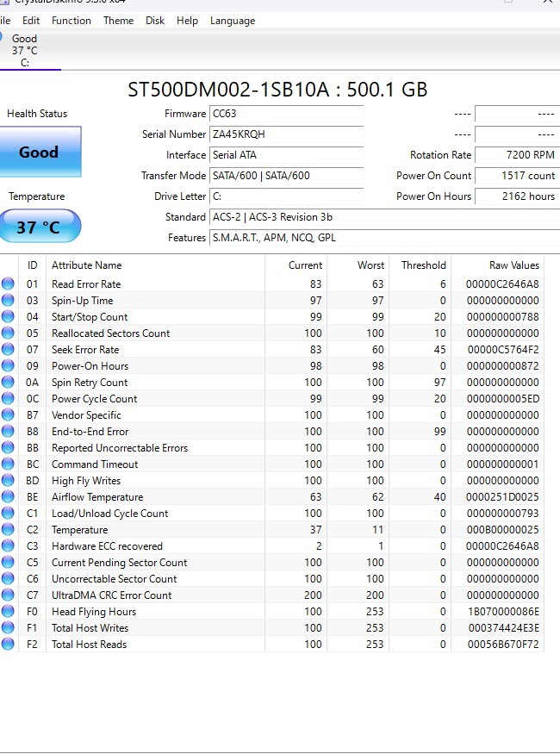The height and width of the screenshot is (754, 560).
Task: Click the Good health status button
Action: click(x=40, y=152)
